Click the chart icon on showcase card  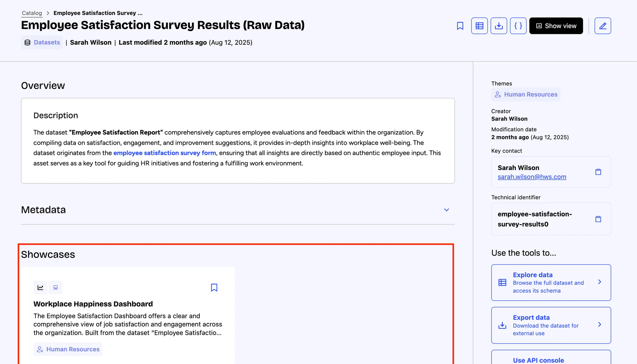pos(40,288)
